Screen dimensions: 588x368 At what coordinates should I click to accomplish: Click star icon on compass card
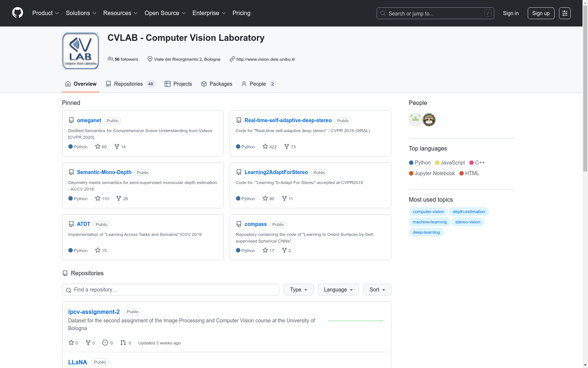click(265, 250)
